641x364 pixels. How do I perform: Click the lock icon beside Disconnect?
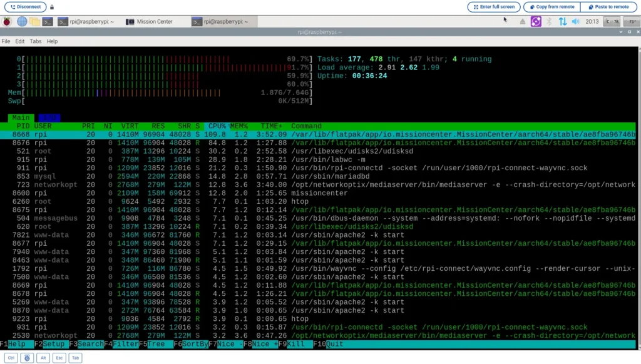(52, 7)
